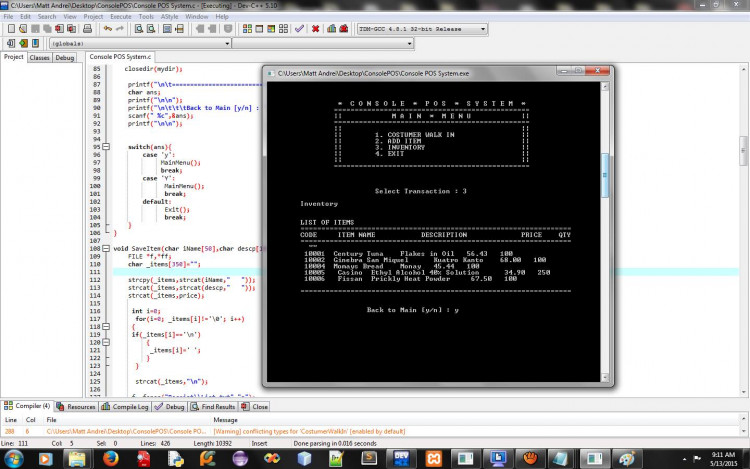Click the Close button in bottom panel

(255, 406)
